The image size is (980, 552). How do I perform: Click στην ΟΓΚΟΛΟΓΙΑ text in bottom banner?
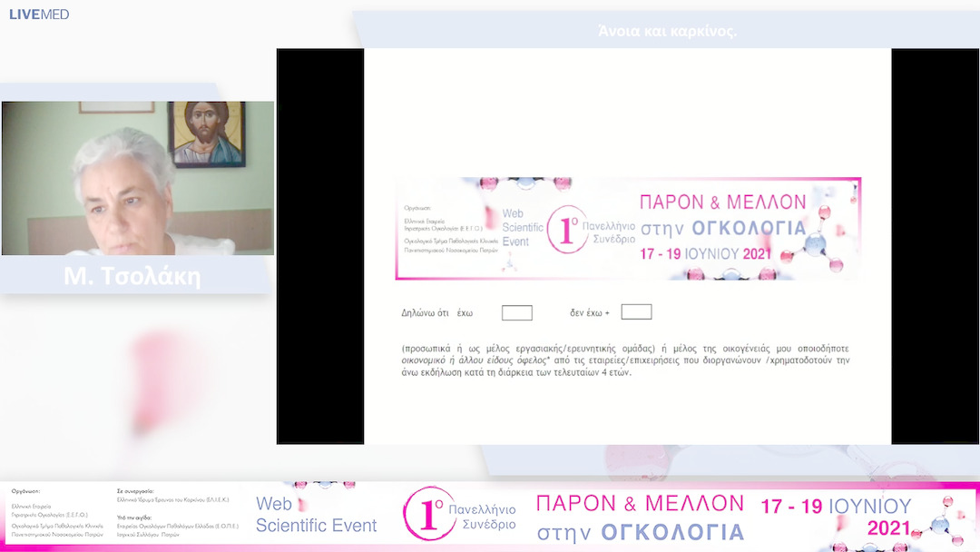tap(641, 532)
